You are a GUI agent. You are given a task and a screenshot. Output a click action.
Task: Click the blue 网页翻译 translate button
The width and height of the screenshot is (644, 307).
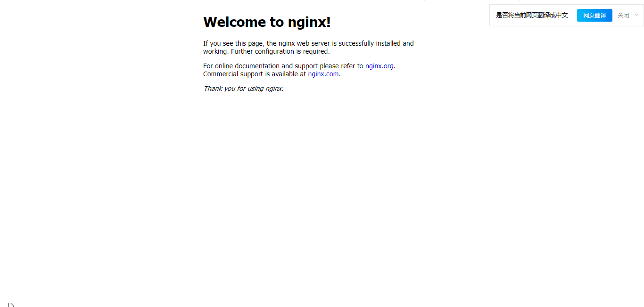click(x=594, y=15)
